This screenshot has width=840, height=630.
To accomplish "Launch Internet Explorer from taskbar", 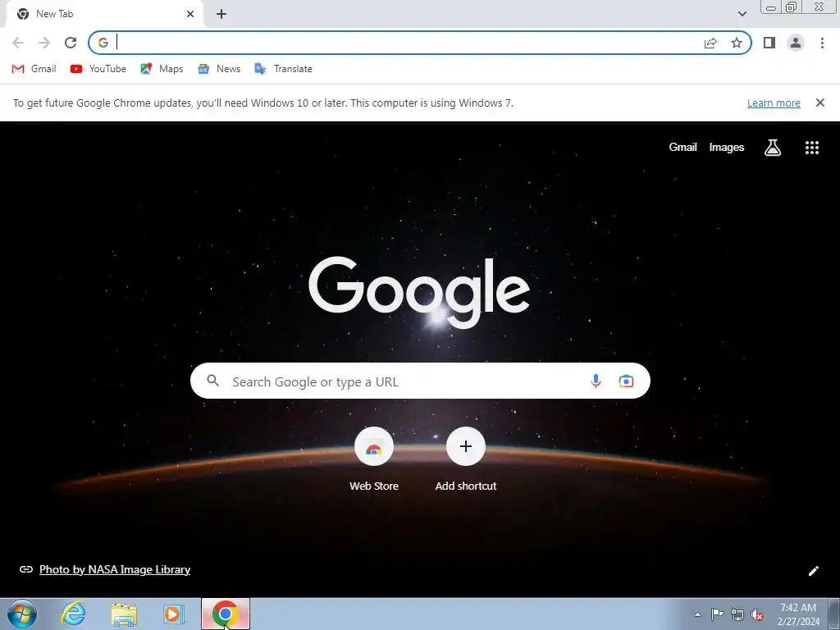I will tap(73, 614).
